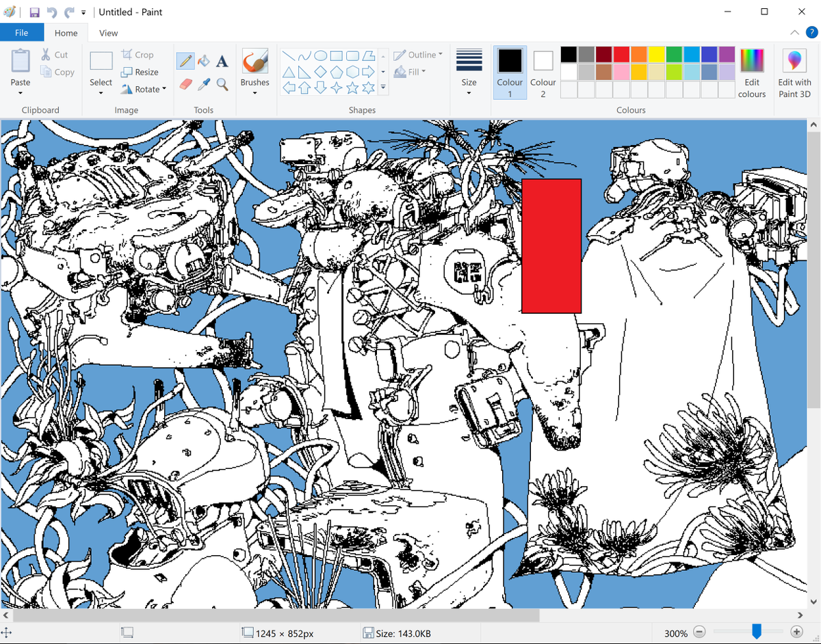Save the drawing from the quick access toolbar

[34, 12]
